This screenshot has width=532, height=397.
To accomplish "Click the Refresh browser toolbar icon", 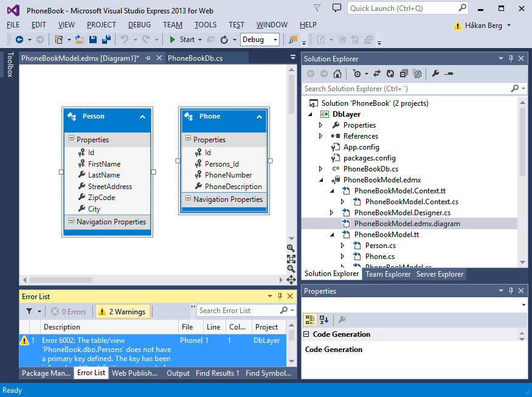I will pyautogui.click(x=224, y=40).
